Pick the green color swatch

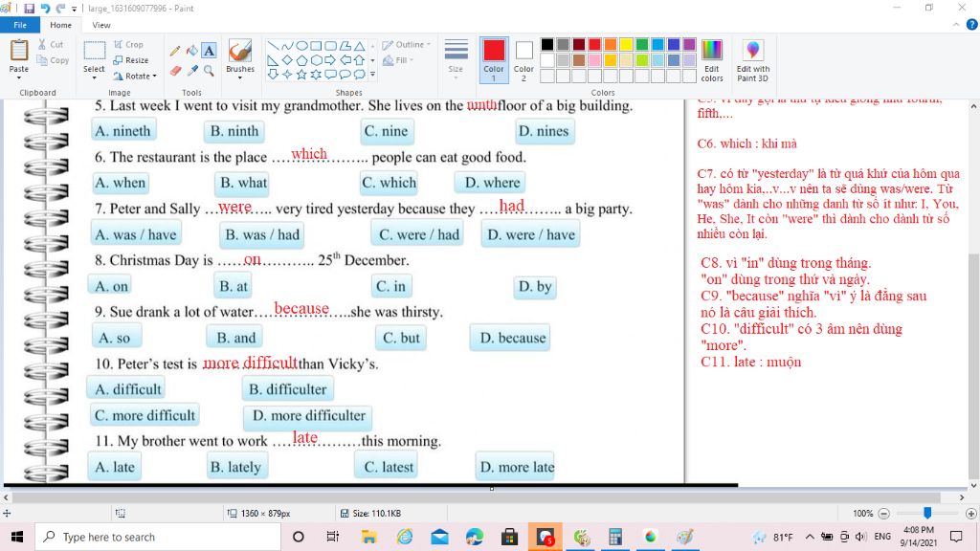click(642, 44)
